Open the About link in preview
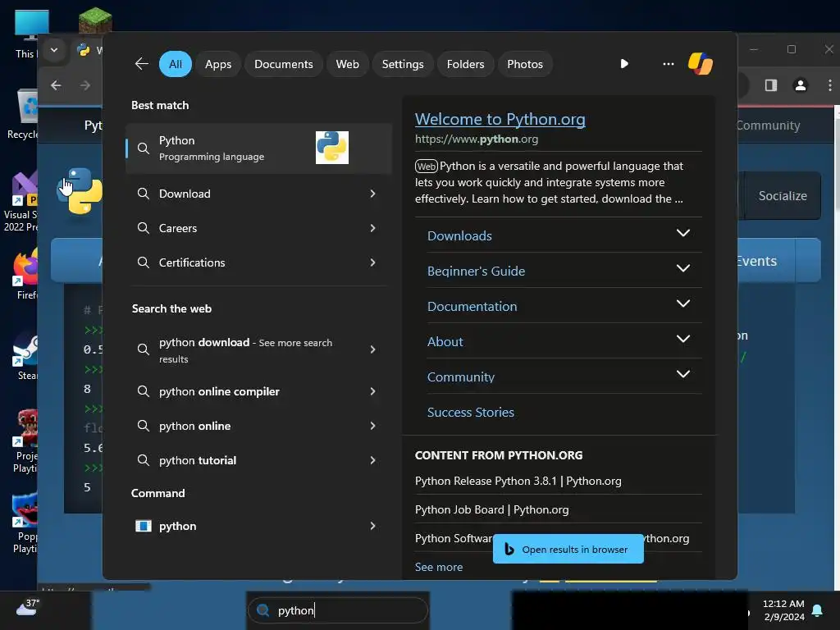This screenshot has height=630, width=840. coord(445,342)
